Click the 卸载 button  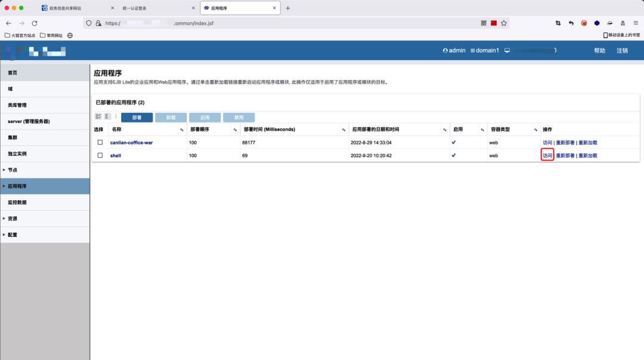point(171,118)
